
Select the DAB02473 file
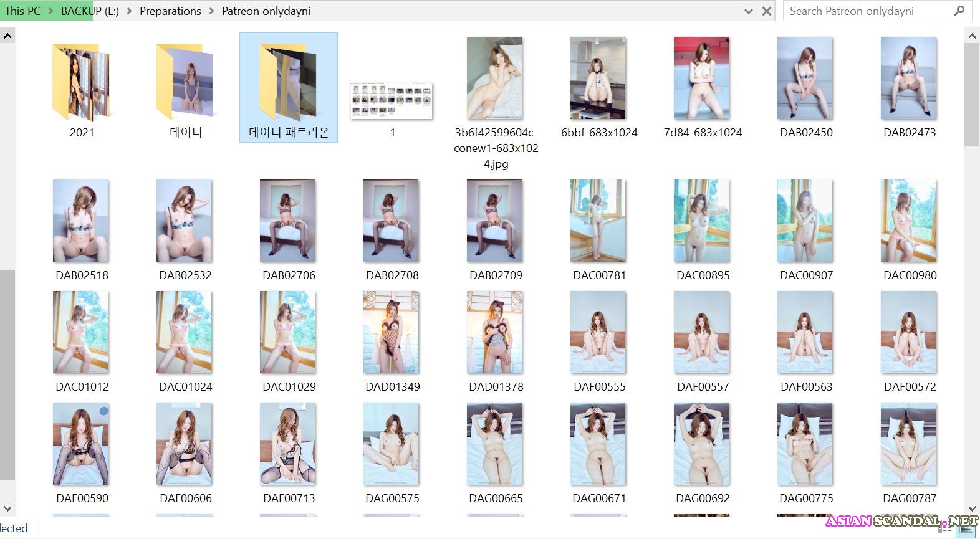click(910, 87)
